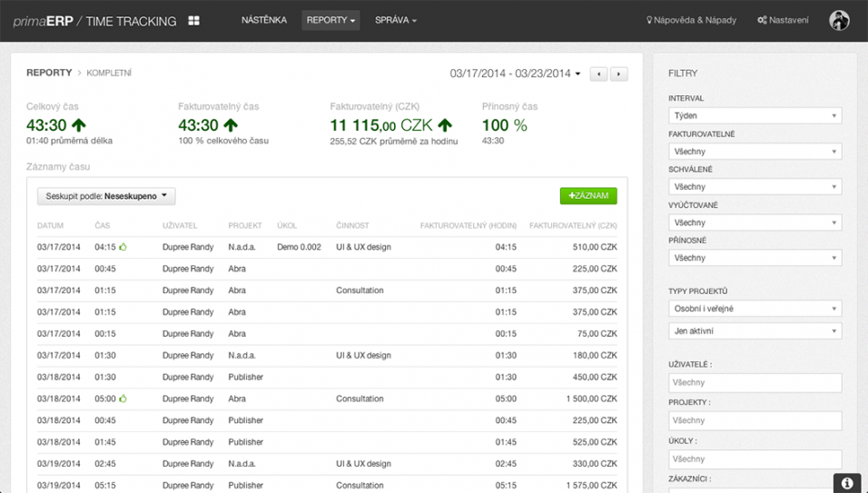Screen dimensions: 868x493
Task: Click the info icon in bottom corner
Action: pos(846,483)
